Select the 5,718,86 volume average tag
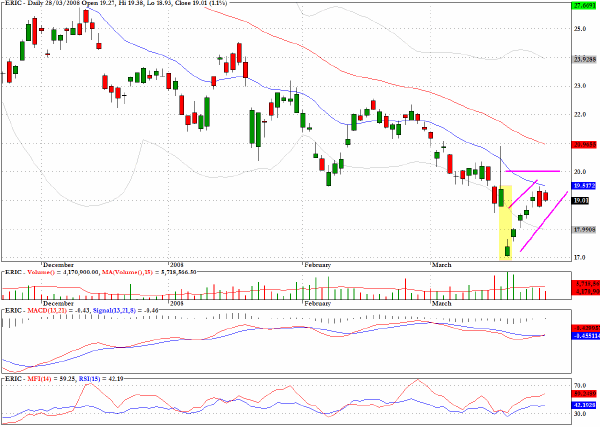The height and width of the screenshot is (427, 600). point(585,284)
